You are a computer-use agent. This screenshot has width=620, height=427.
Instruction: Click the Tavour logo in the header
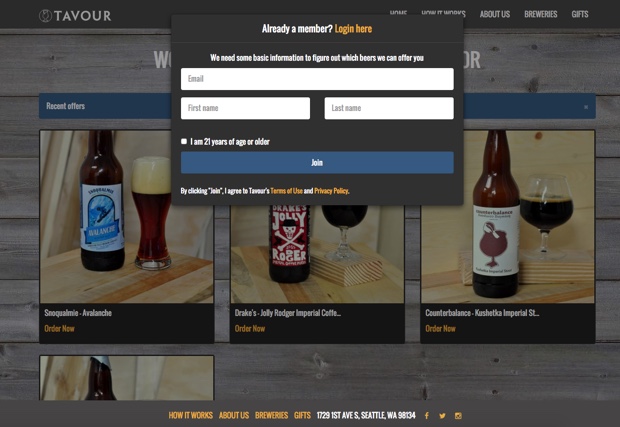pos(75,16)
